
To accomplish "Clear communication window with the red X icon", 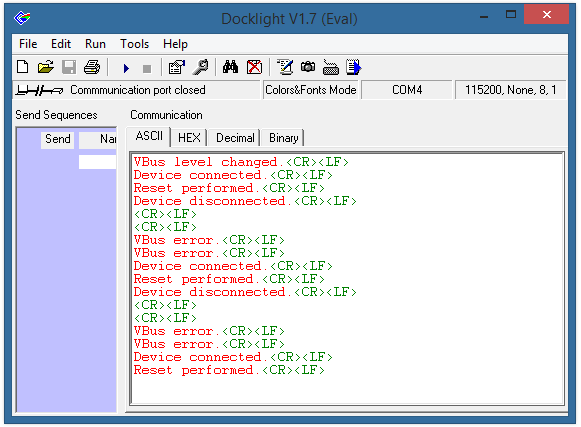I will tap(254, 67).
